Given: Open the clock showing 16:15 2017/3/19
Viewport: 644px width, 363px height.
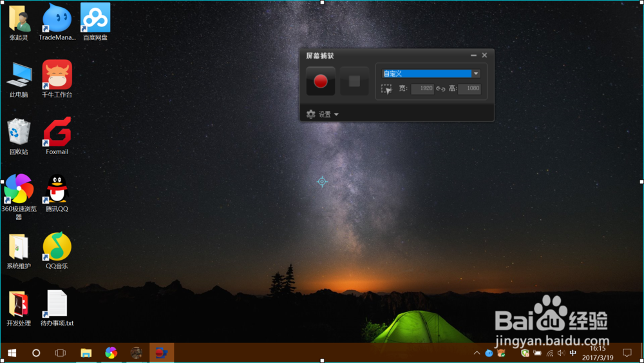Looking at the screenshot, I should [x=598, y=353].
